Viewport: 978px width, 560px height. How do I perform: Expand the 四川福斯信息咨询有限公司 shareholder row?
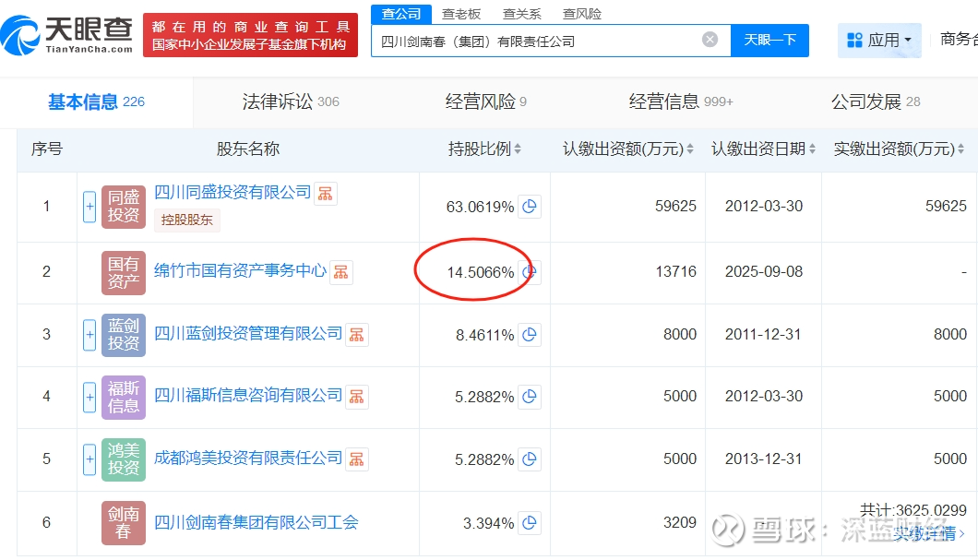pyautogui.click(x=89, y=398)
